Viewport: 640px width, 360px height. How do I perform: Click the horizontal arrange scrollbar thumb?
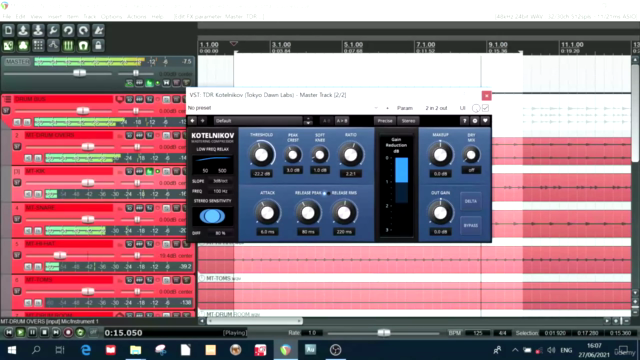255,321
